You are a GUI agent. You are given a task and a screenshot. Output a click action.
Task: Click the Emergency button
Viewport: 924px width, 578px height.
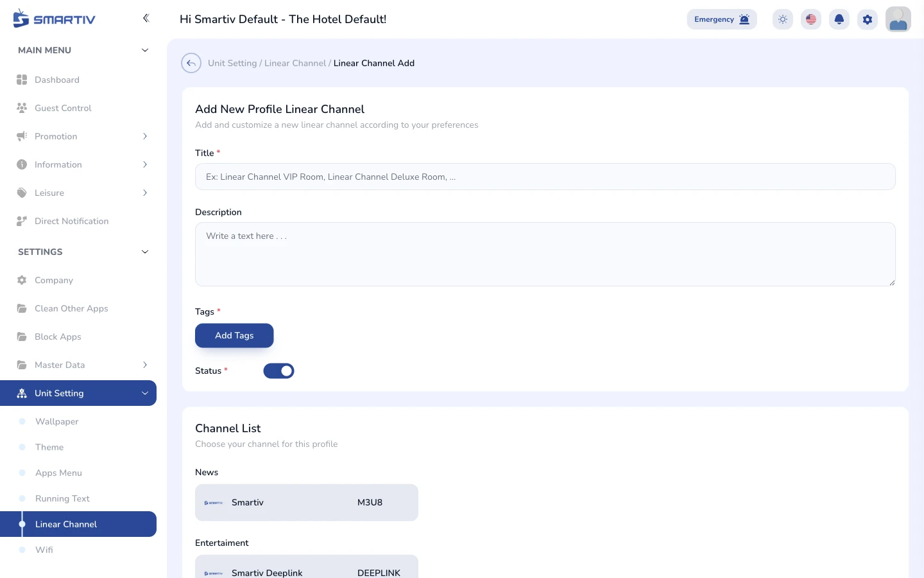coord(722,19)
